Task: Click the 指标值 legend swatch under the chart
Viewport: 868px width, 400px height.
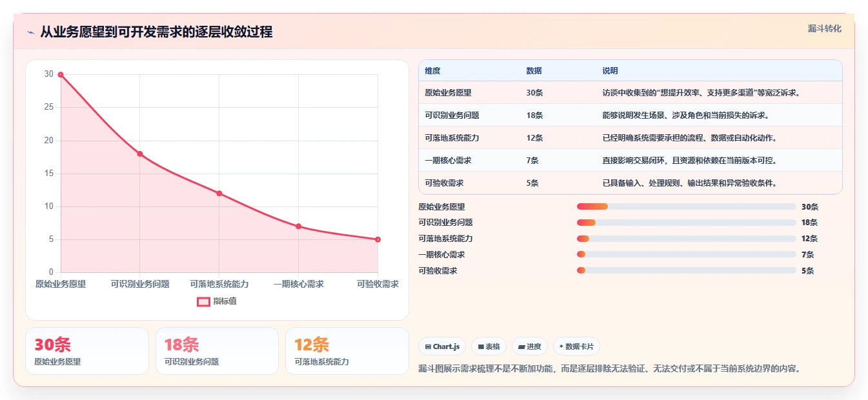Action: 203,301
